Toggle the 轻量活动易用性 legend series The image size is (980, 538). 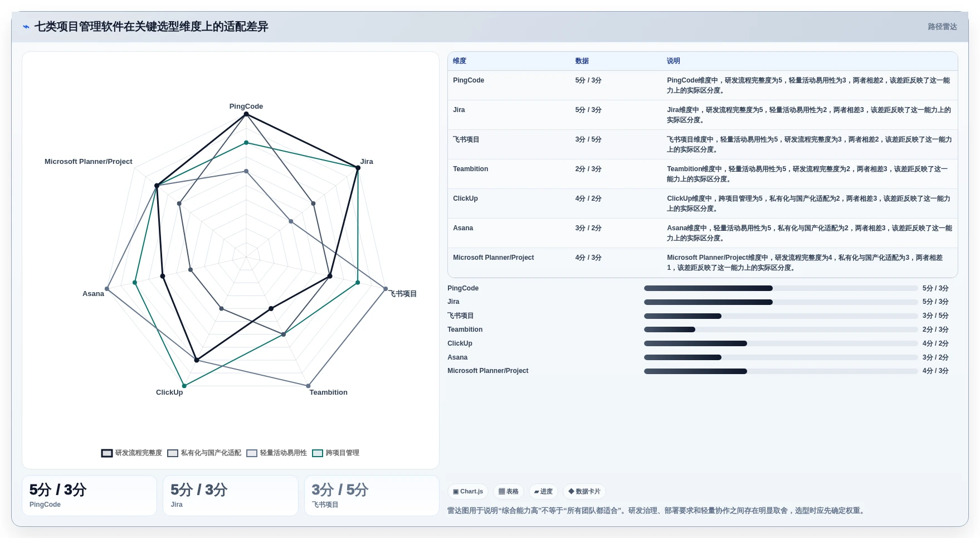276,453
